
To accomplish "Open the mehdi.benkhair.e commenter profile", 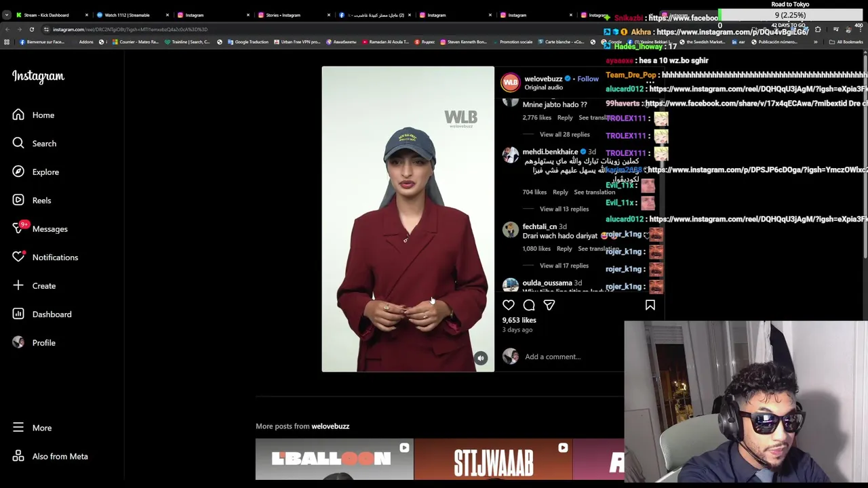I will point(550,152).
